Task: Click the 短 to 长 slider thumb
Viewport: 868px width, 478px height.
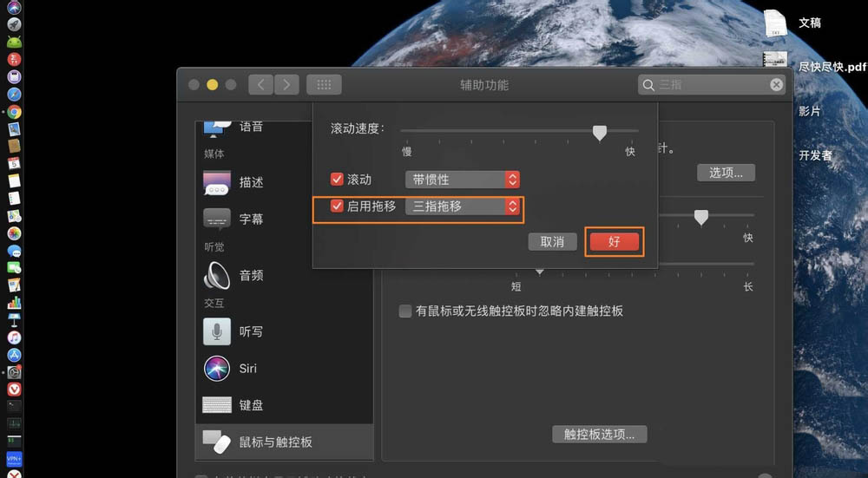Action: [x=540, y=271]
